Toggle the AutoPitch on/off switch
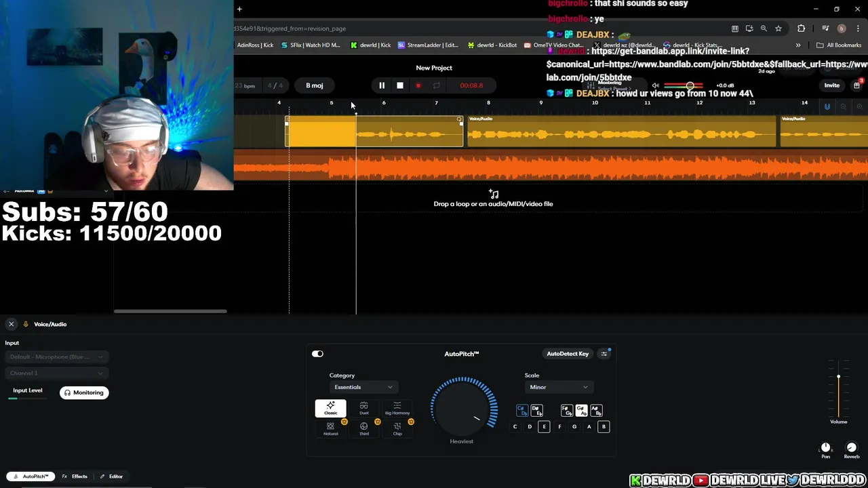868x488 pixels. [317, 354]
